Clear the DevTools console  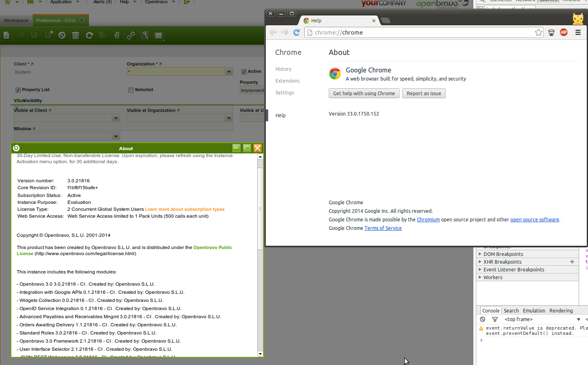point(482,319)
